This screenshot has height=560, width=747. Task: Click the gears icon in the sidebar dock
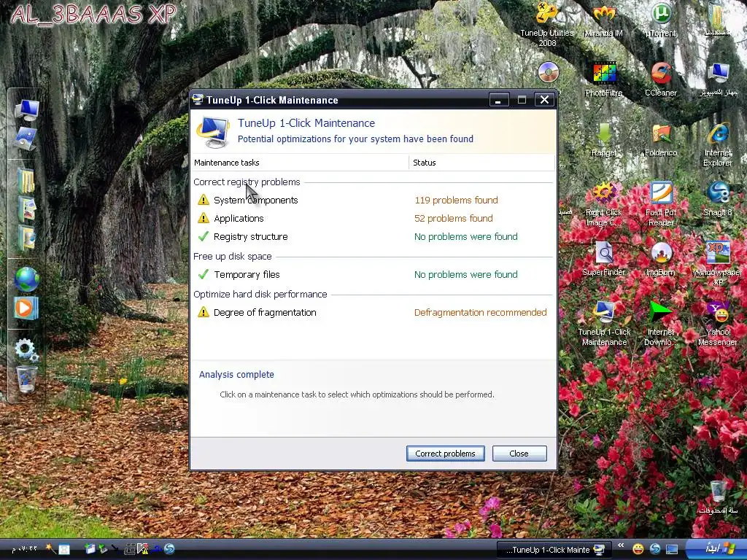26,350
